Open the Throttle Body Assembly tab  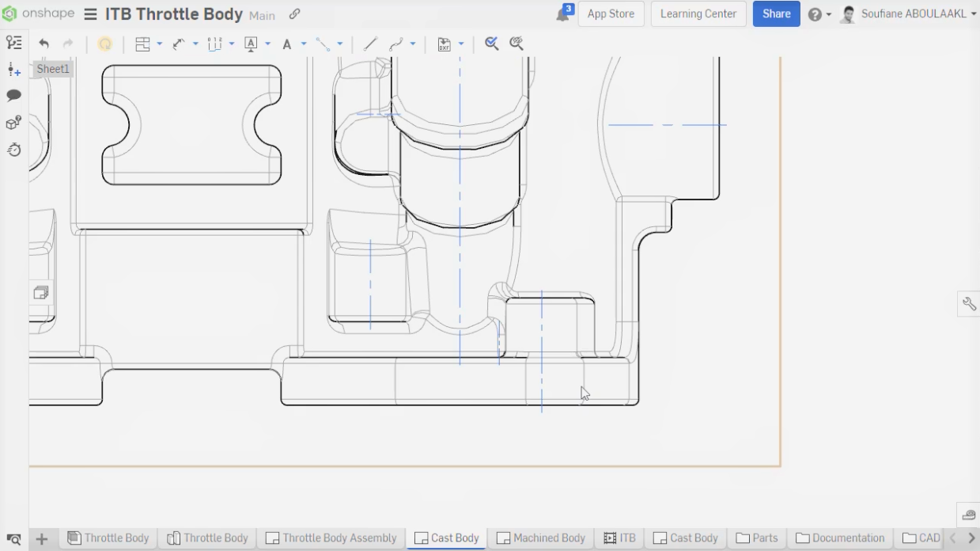[331, 538]
